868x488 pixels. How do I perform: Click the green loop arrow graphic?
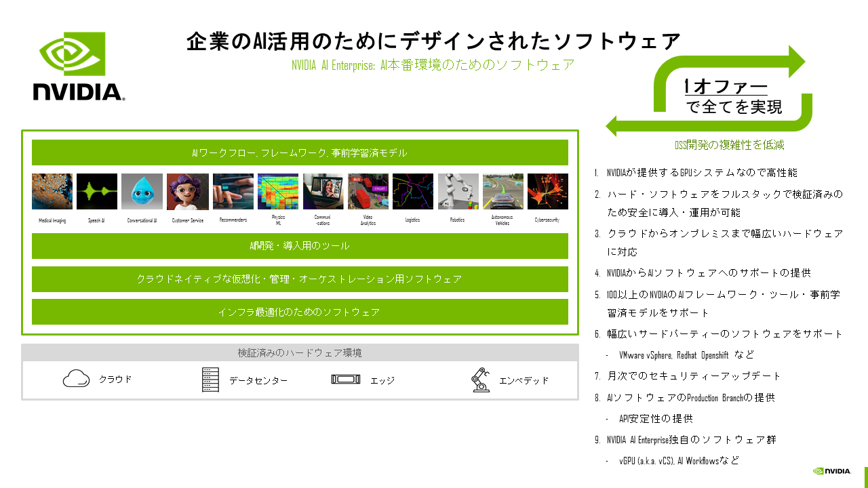[709, 91]
